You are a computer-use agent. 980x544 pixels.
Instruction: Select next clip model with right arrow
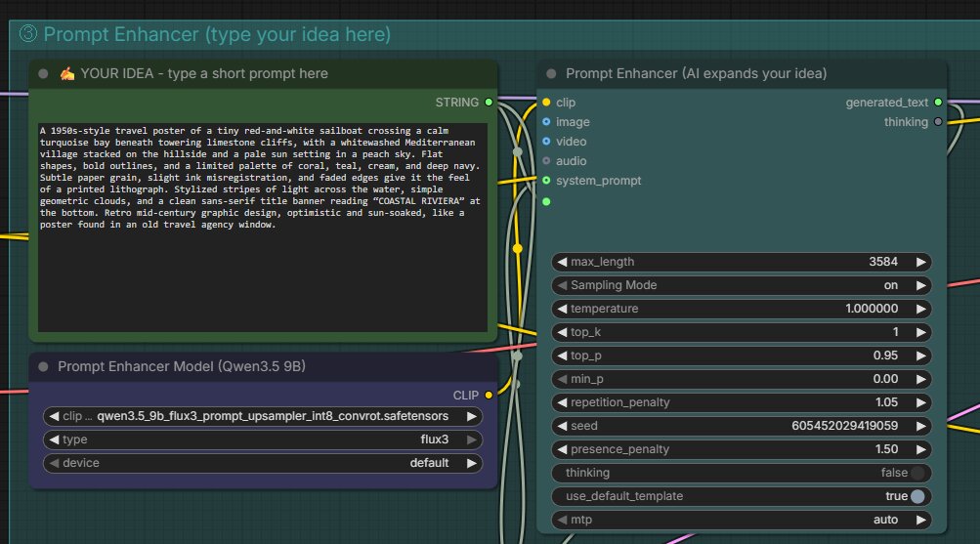(471, 416)
